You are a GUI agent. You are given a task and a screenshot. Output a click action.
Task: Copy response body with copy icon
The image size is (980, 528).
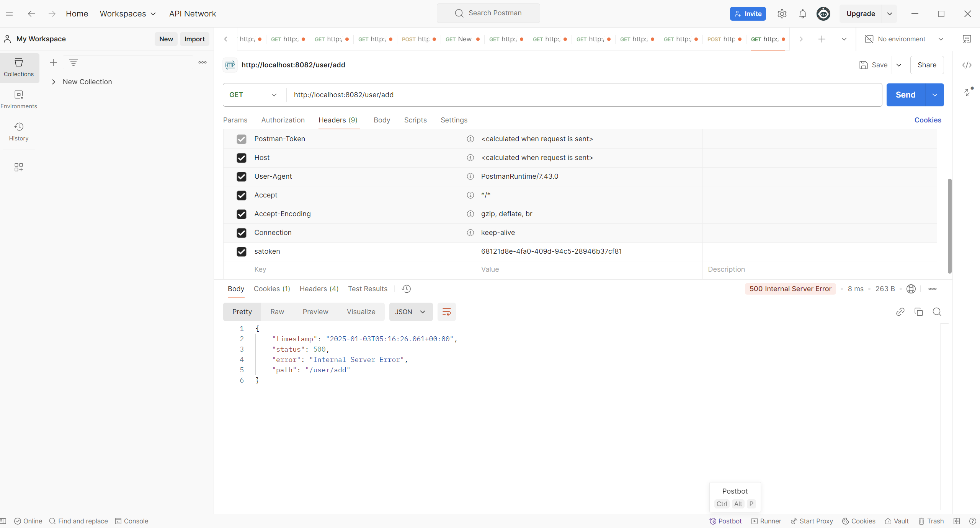click(918, 312)
